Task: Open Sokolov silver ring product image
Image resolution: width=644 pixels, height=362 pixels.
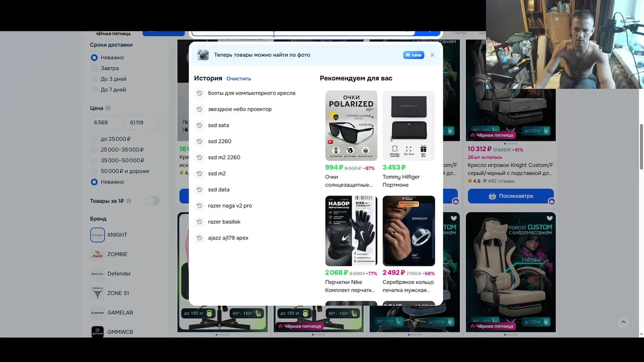Action: [409, 231]
